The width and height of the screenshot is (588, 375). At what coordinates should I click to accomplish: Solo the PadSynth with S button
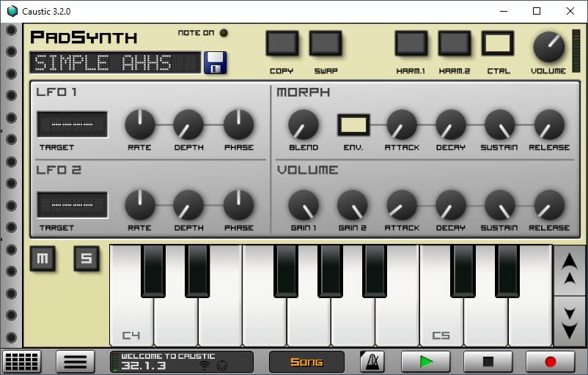(87, 258)
